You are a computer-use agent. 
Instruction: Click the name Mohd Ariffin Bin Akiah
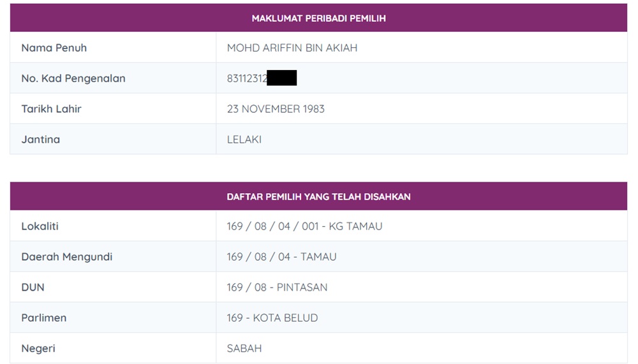pos(292,48)
